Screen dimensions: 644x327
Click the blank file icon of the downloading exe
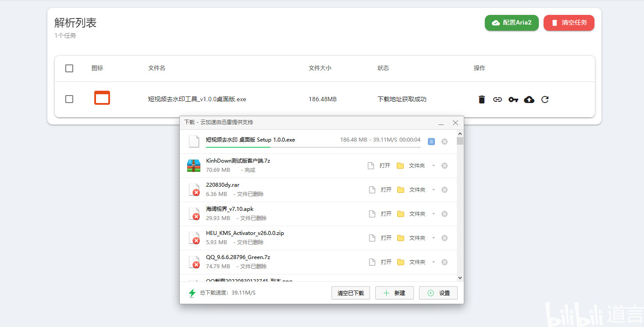coord(194,141)
